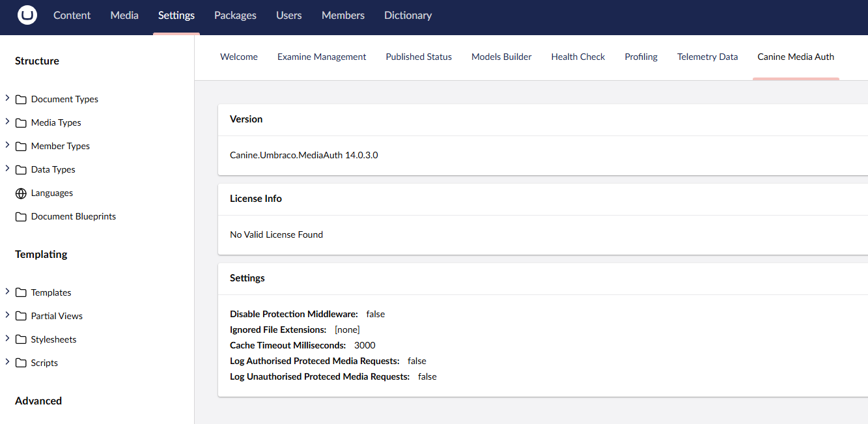Select Partial Views in the tree

pyautogui.click(x=57, y=317)
